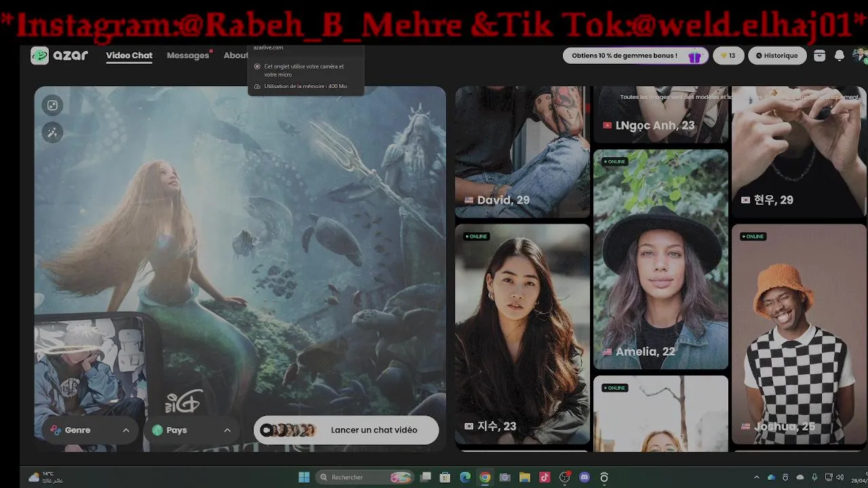Open Task View in taskbar
The width and height of the screenshot is (868, 488).
(x=426, y=477)
